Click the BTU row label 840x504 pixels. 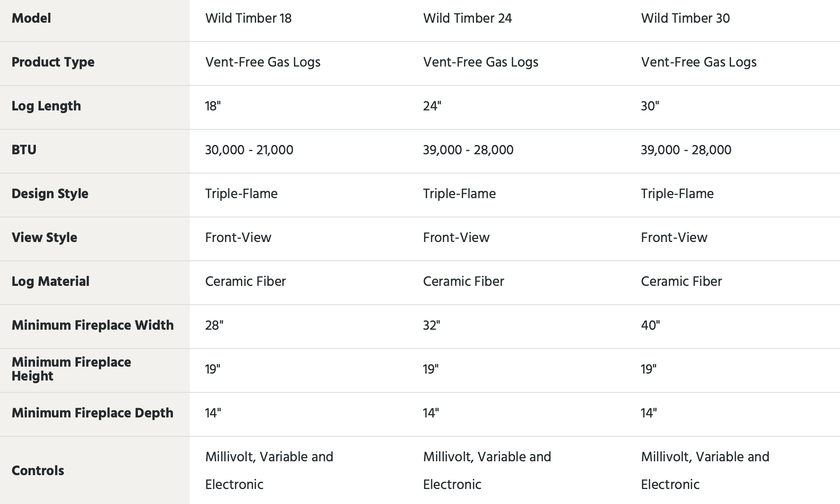24,150
